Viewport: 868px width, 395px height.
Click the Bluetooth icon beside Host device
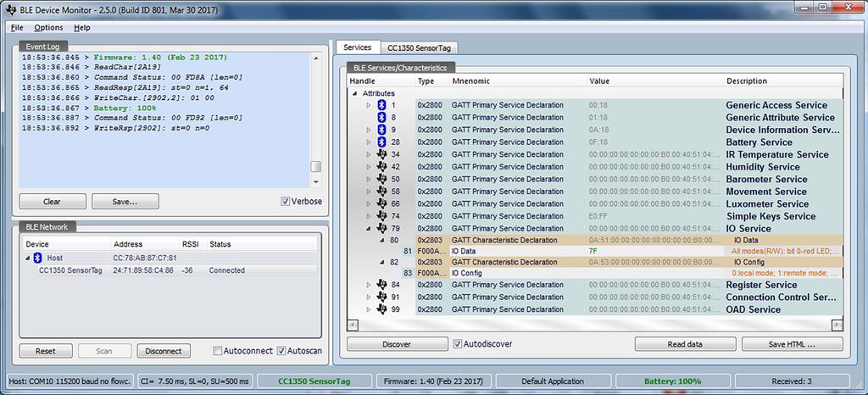click(x=37, y=258)
